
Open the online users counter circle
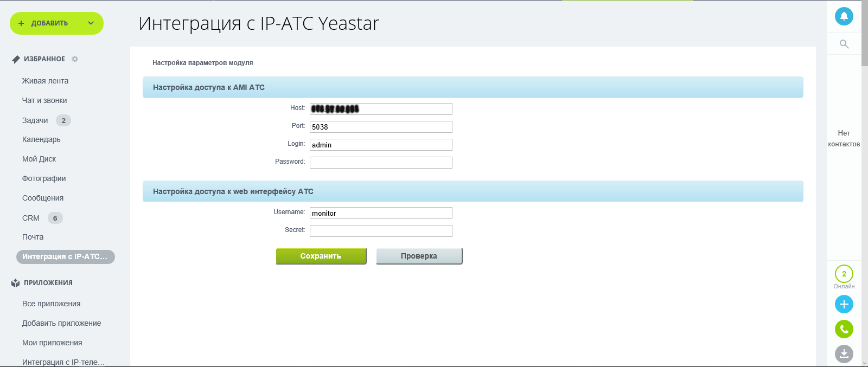[x=844, y=274]
